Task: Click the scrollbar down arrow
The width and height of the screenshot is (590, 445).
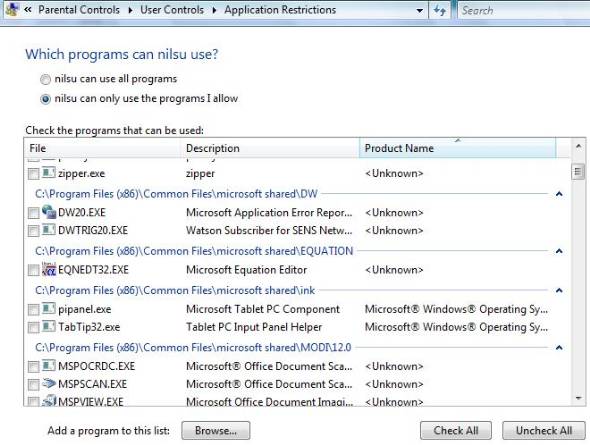Action: pos(578,398)
